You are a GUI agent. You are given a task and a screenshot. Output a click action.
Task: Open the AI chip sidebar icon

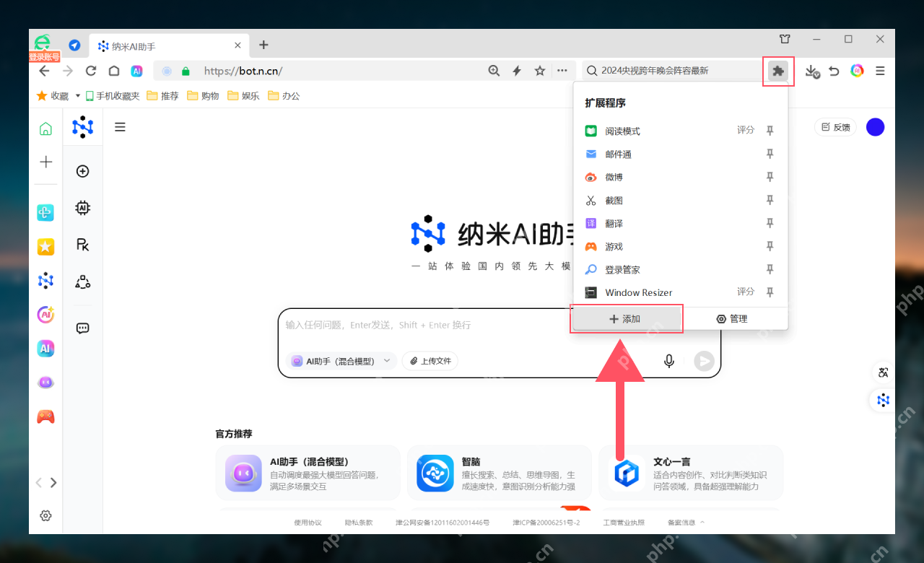[83, 208]
